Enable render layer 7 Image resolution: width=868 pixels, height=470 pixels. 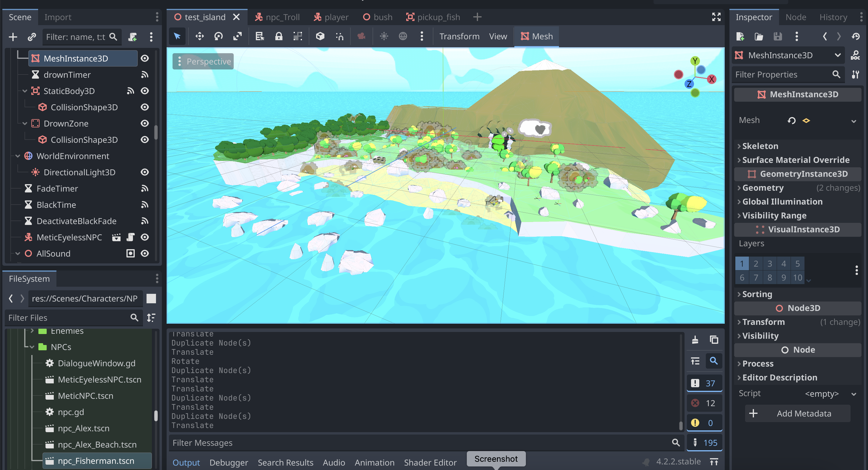pos(755,278)
